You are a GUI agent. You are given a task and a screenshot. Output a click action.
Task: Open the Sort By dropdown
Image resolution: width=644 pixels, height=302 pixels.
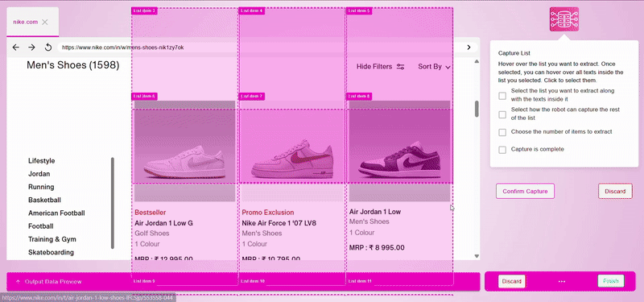pos(434,67)
